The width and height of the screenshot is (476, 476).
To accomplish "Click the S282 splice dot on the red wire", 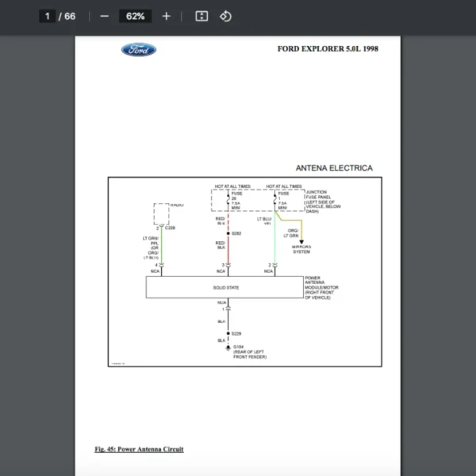I will 228,233.
